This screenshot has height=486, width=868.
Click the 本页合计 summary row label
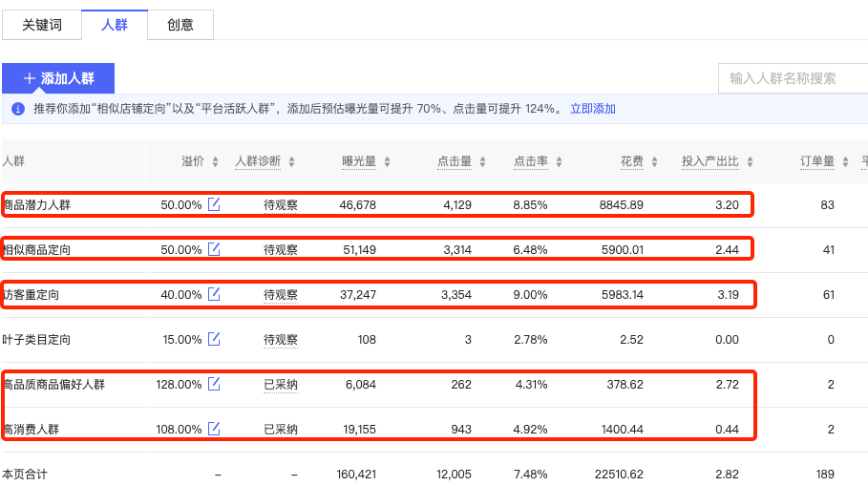[25, 474]
